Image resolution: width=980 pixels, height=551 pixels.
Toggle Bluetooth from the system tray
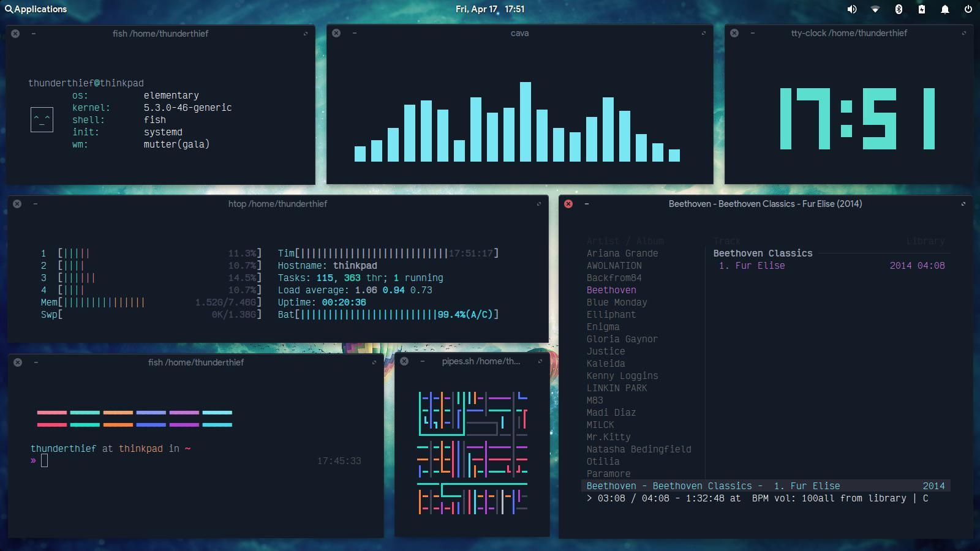[x=899, y=9]
